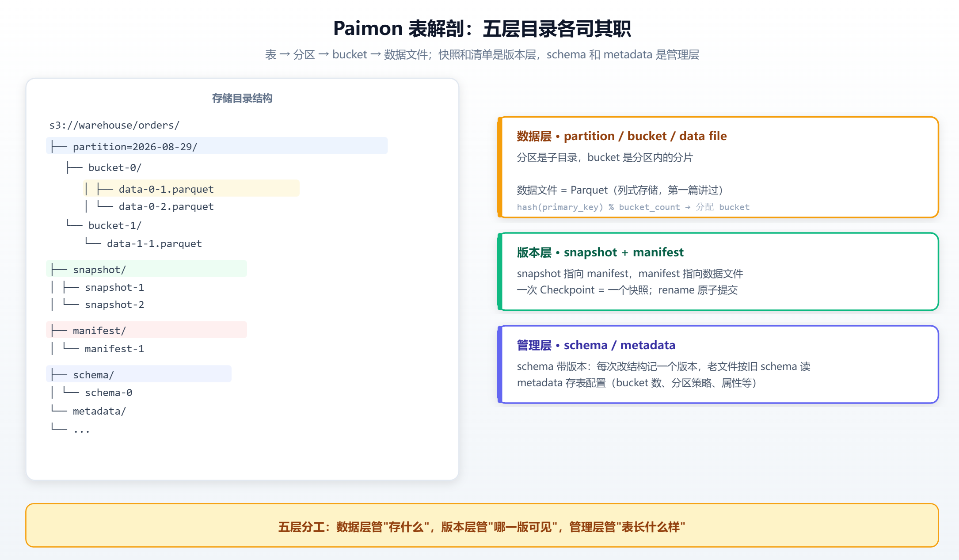The height and width of the screenshot is (560, 959).
Task: Click the "partition=2026-08-29/" tree row
Action: point(217,146)
